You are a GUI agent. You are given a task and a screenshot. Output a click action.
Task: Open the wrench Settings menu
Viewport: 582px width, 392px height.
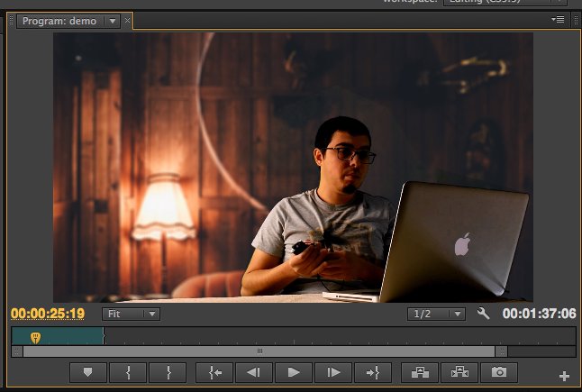click(x=483, y=314)
